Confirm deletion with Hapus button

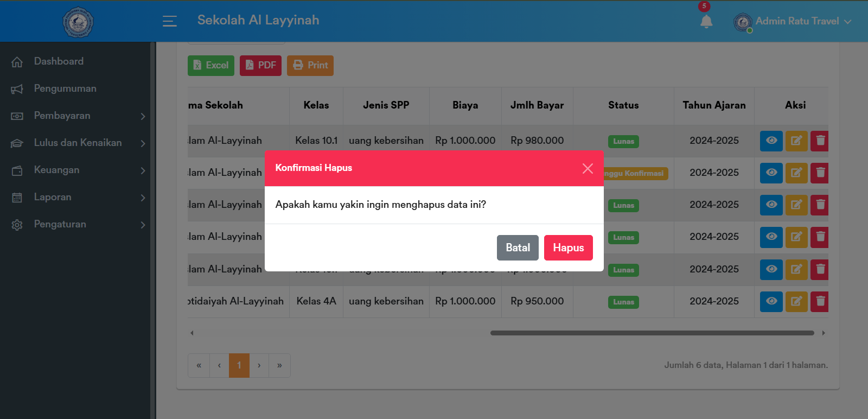tap(568, 247)
